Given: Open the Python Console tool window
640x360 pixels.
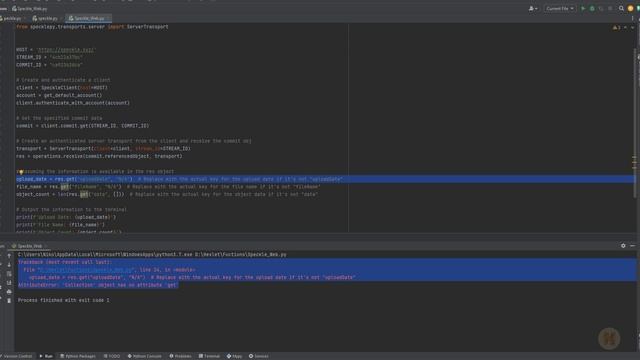Looking at the screenshot, I should coord(144,356).
